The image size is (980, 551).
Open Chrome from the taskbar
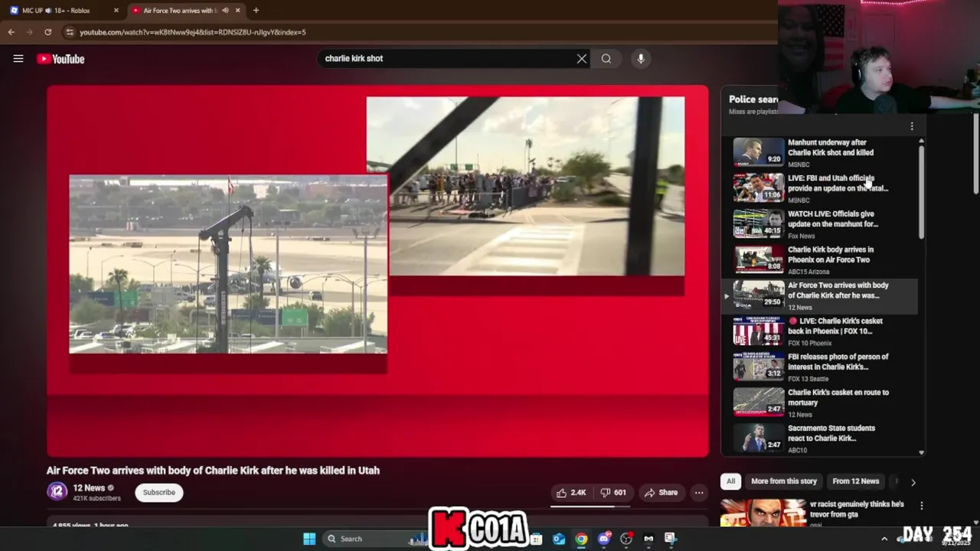click(581, 539)
